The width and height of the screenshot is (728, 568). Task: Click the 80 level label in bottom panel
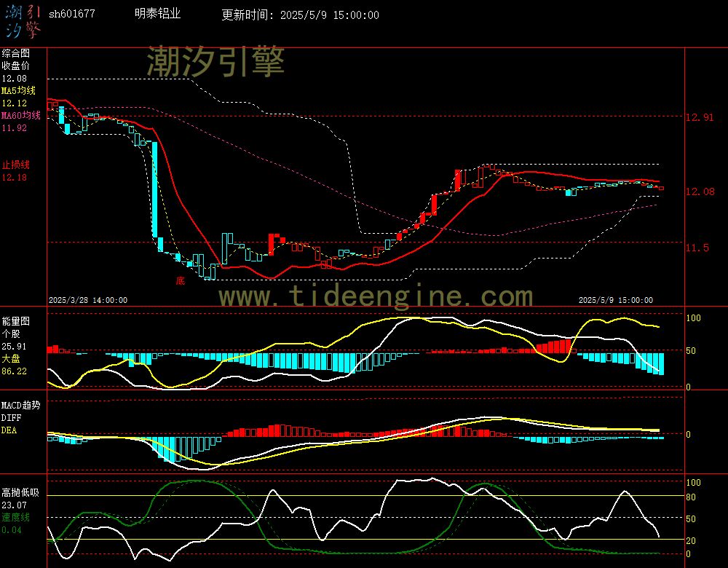click(691, 497)
